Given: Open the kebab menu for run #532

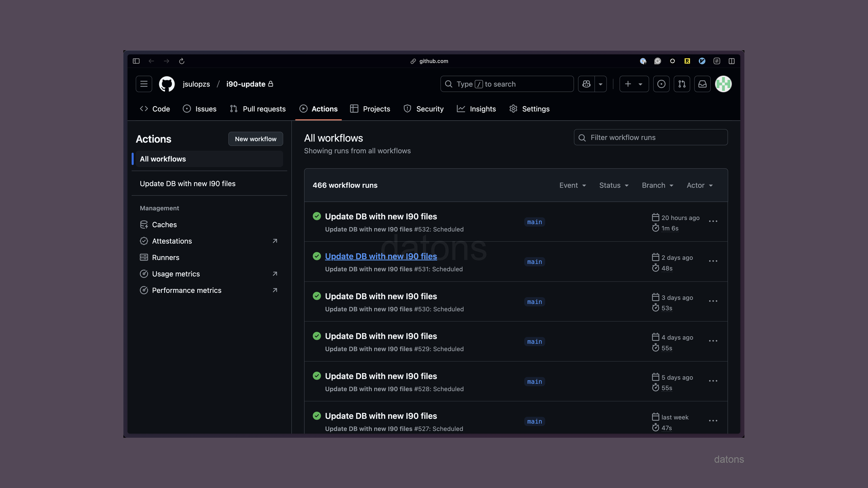Looking at the screenshot, I should pyautogui.click(x=713, y=222).
